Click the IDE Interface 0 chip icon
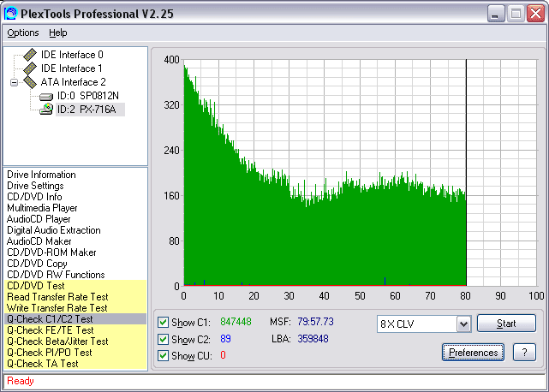The image size is (549, 392). 30,54
